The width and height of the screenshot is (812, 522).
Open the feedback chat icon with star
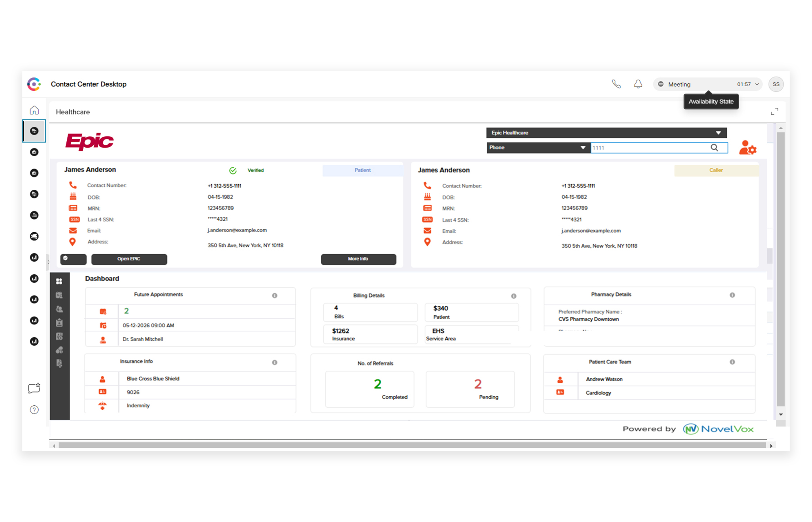click(34, 388)
